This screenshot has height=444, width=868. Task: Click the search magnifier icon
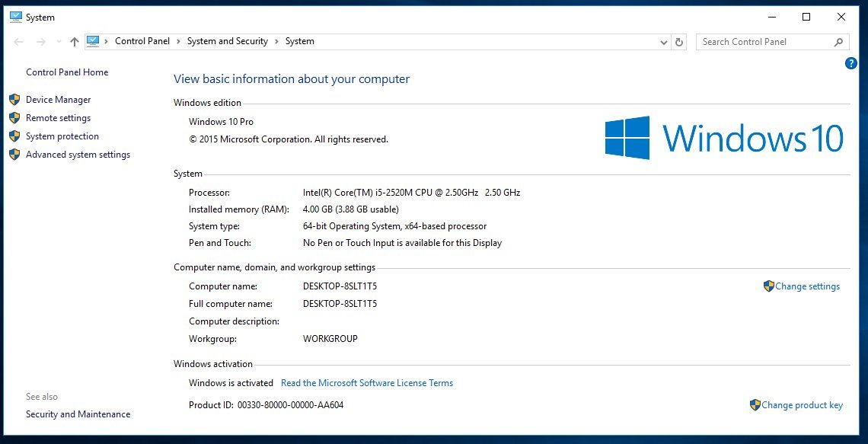(838, 42)
